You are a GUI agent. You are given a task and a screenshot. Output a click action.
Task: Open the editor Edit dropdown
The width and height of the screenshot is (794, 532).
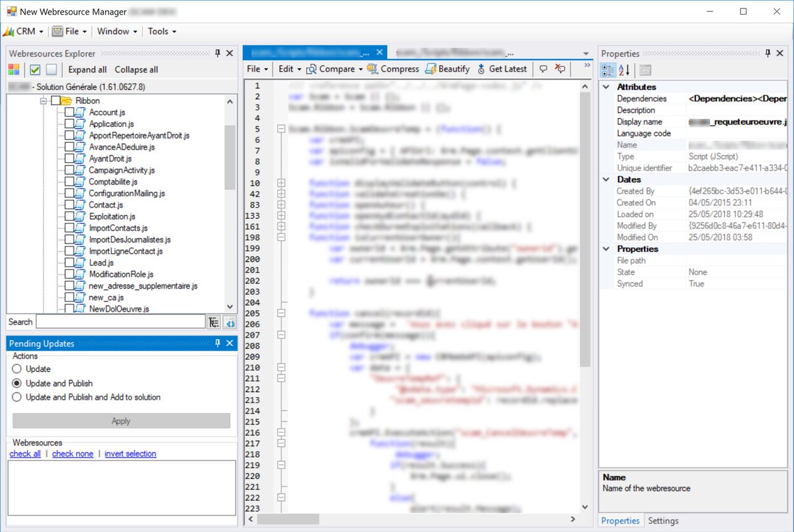(x=289, y=69)
